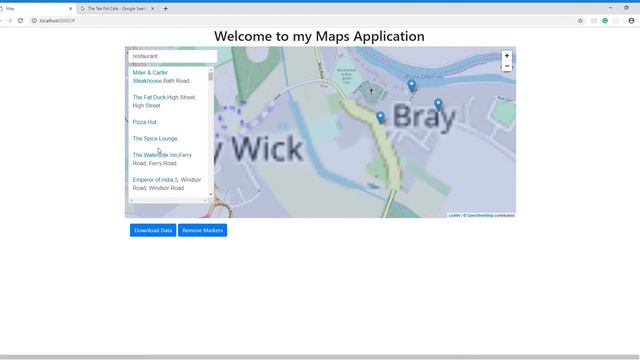640x360 pixels.
Task: Click the Remove Markers button
Action: pyautogui.click(x=202, y=230)
